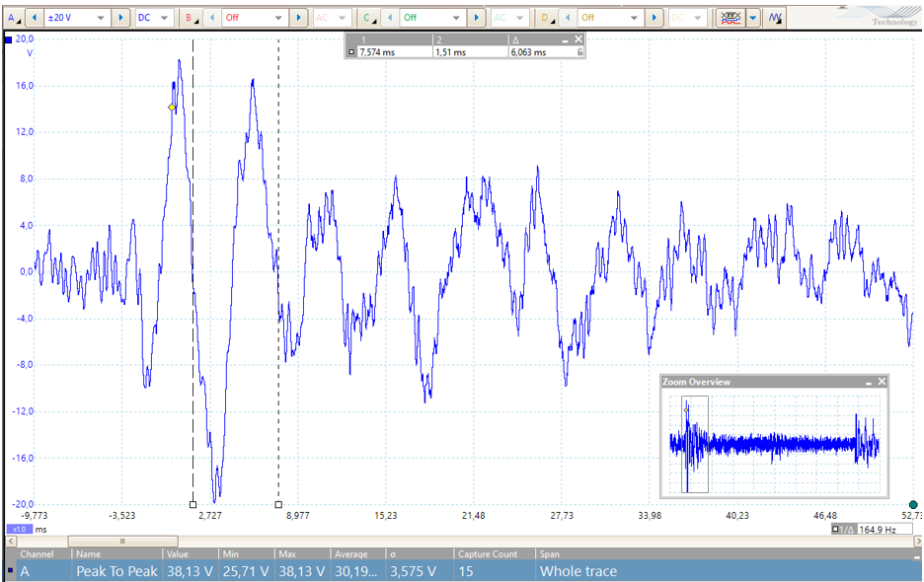Click the horizontal scrollbar thumb
924x582 pixels.
click(122, 541)
